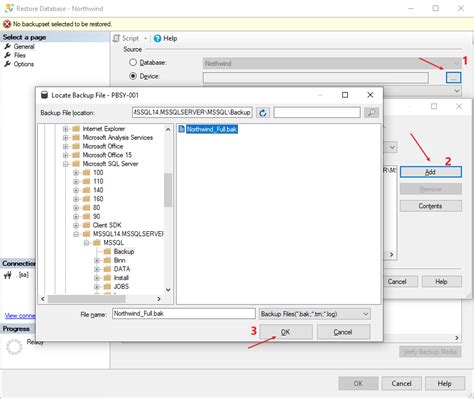Click the server connection icon next to [sa]
474x399 pixels.
8,275
